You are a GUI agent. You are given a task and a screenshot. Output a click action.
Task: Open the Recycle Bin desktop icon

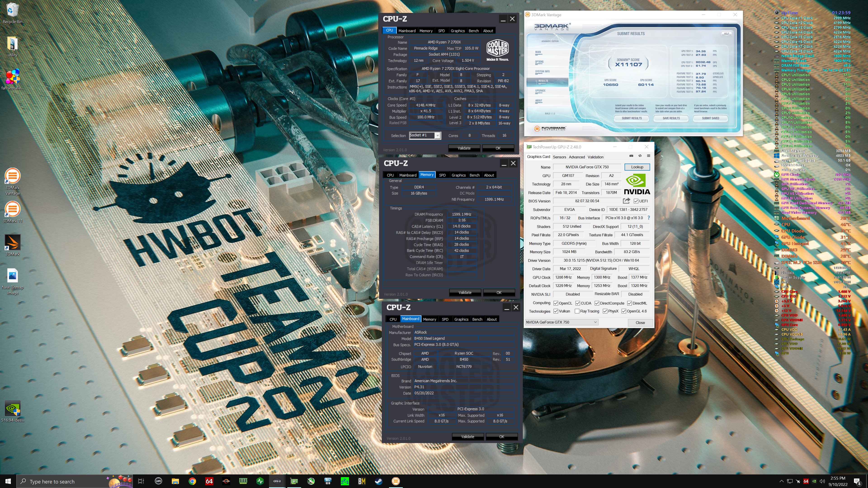coord(12,13)
